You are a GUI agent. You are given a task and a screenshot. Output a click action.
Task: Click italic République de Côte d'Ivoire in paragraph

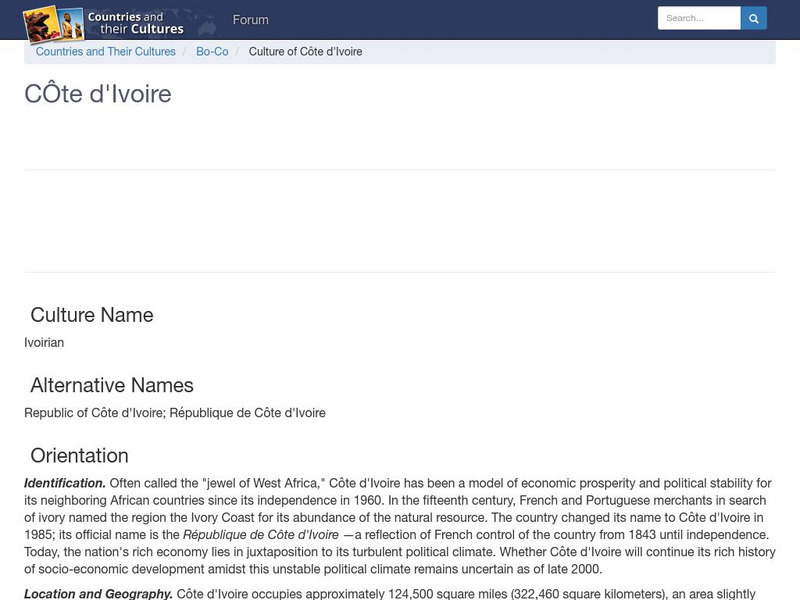(x=261, y=535)
